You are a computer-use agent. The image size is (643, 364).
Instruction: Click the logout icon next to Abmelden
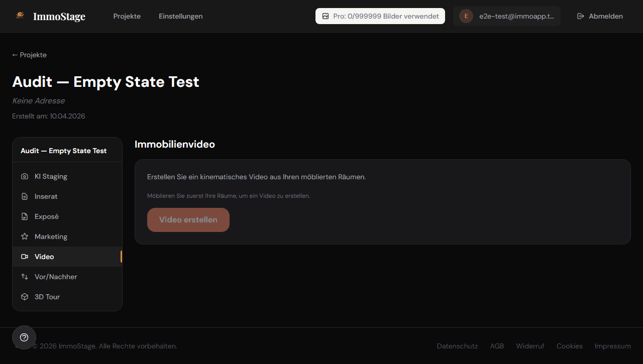click(x=581, y=16)
